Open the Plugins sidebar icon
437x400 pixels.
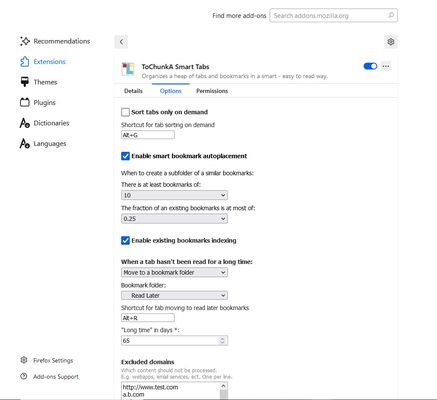click(x=25, y=102)
